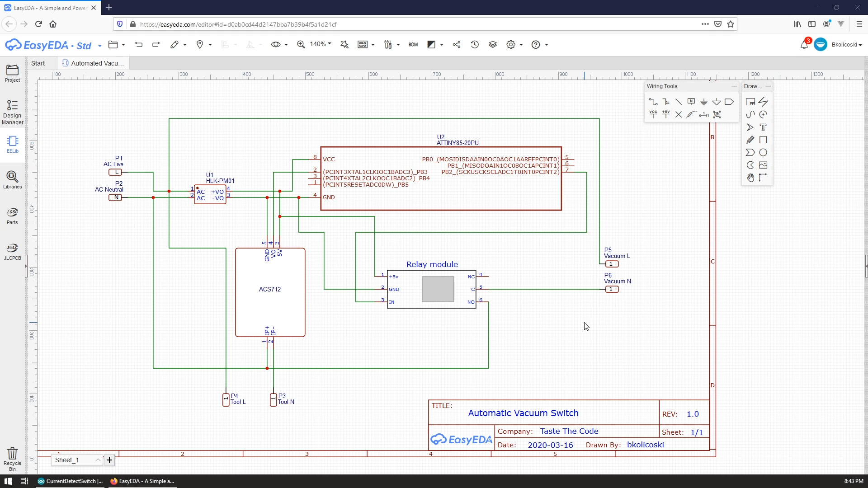This screenshot has height=488, width=868.
Task: Open the Design Manager panel
Action: (x=12, y=111)
